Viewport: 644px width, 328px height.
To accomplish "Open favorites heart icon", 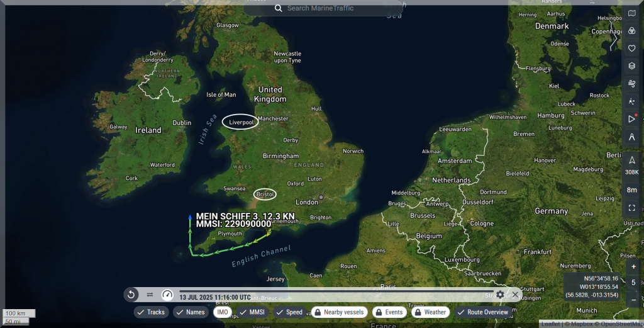I will [632, 48].
